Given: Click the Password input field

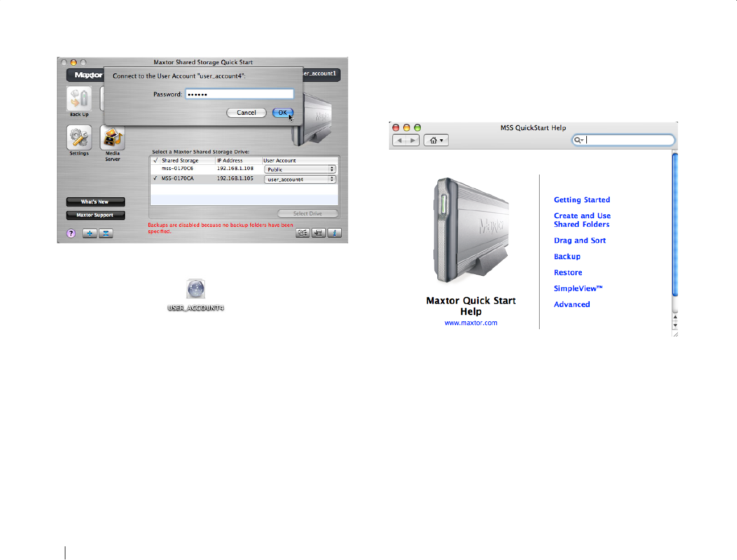Looking at the screenshot, I should (x=239, y=94).
